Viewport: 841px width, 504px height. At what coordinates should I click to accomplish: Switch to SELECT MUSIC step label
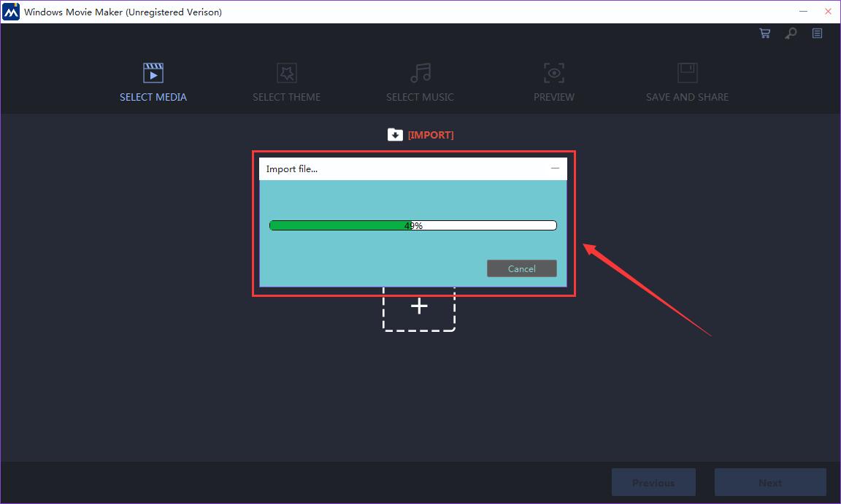click(x=420, y=97)
